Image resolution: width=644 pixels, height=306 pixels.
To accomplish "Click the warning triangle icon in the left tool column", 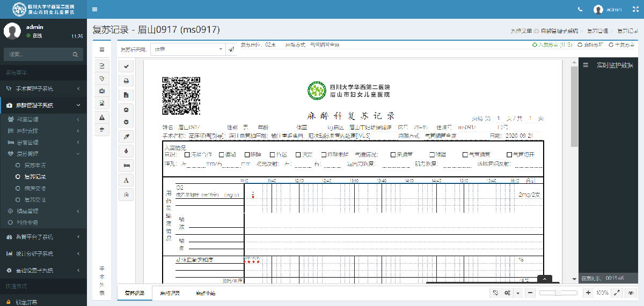I will pos(102,117).
